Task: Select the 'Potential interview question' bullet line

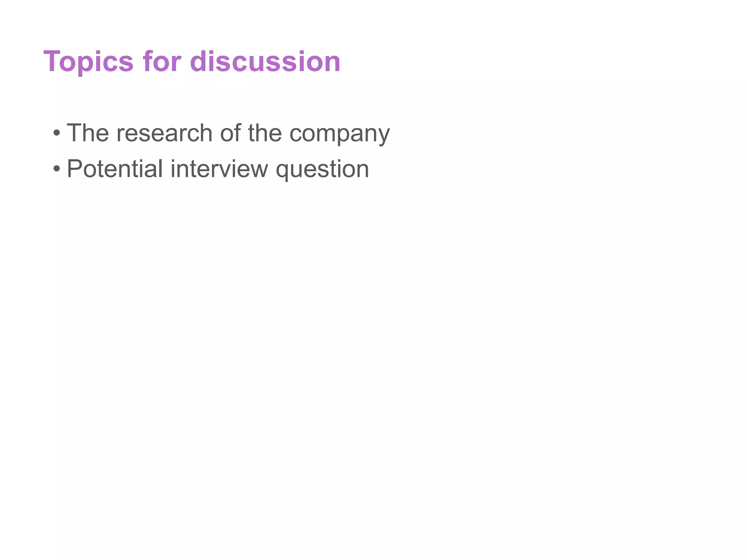Action: click(x=218, y=169)
